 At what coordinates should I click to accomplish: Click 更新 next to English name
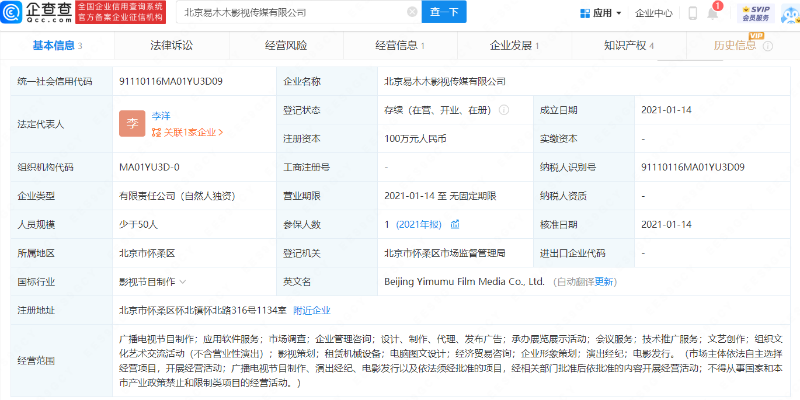605,282
